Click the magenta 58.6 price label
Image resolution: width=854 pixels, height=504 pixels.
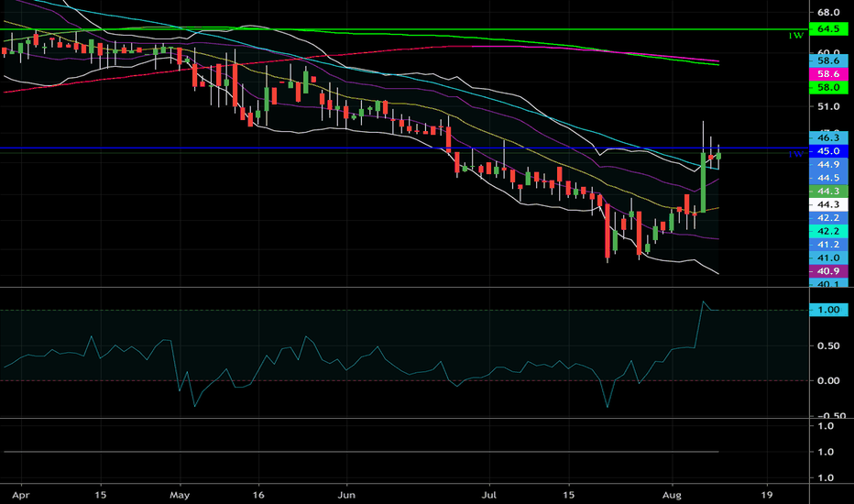[828, 74]
